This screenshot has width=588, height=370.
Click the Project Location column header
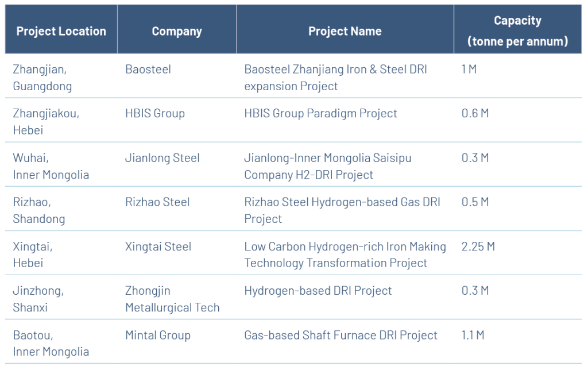[x=61, y=31]
